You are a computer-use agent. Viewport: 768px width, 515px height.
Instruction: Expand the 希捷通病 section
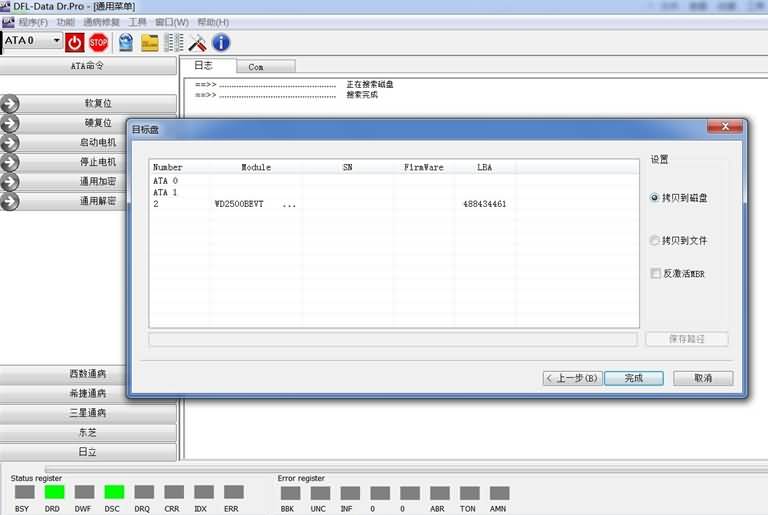[88, 393]
